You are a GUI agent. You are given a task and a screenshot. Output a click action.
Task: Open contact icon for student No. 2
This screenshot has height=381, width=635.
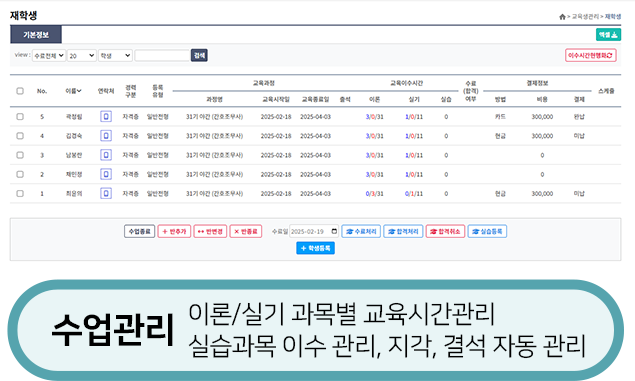point(106,174)
